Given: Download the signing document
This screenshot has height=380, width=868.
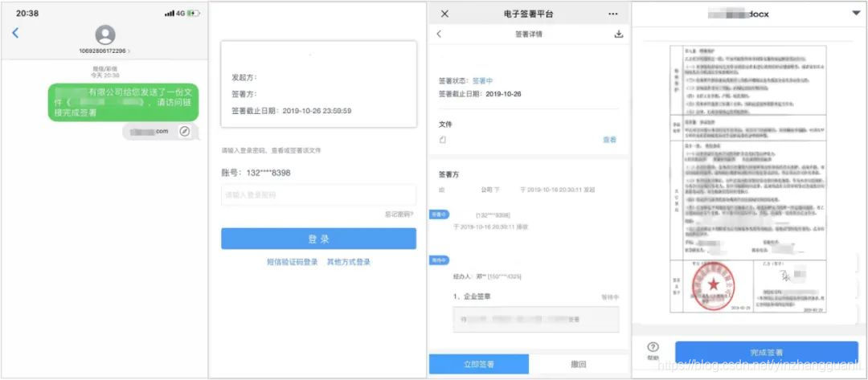Looking at the screenshot, I should (619, 35).
